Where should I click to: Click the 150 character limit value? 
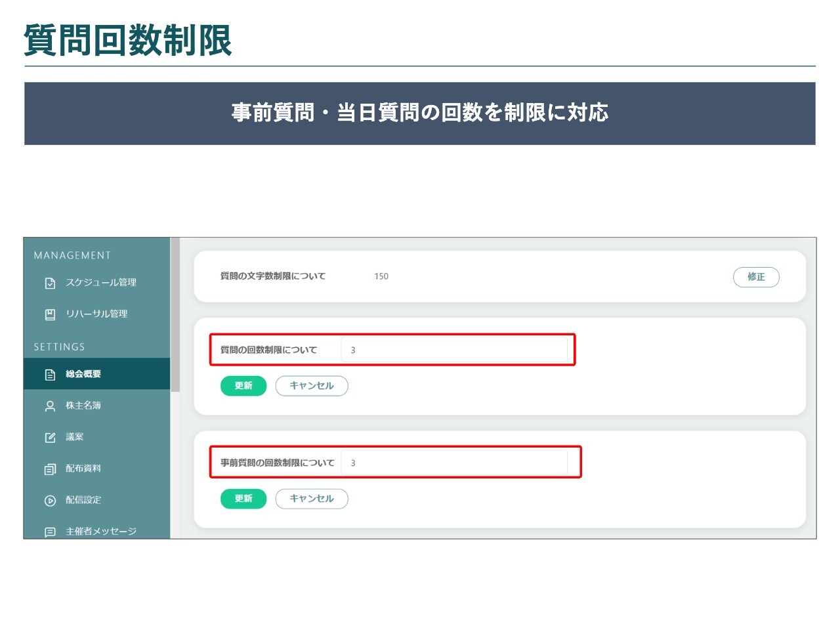click(381, 276)
